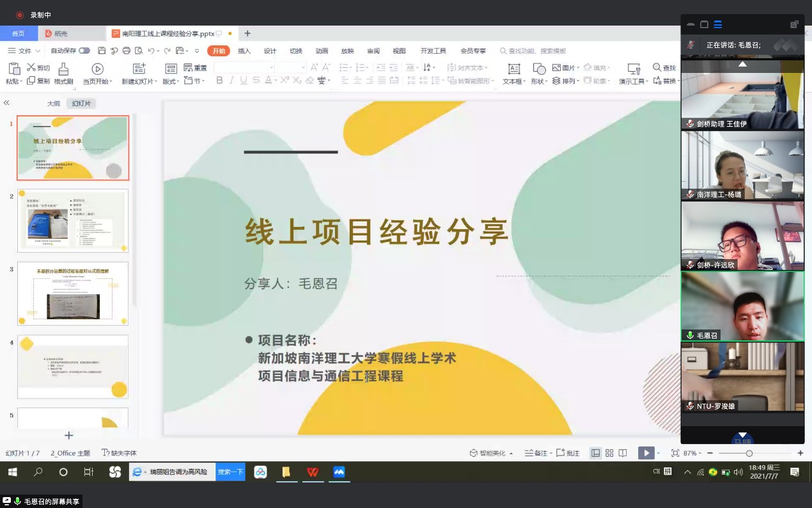Select slide 2 thumbnail
812x508 pixels.
coord(73,220)
